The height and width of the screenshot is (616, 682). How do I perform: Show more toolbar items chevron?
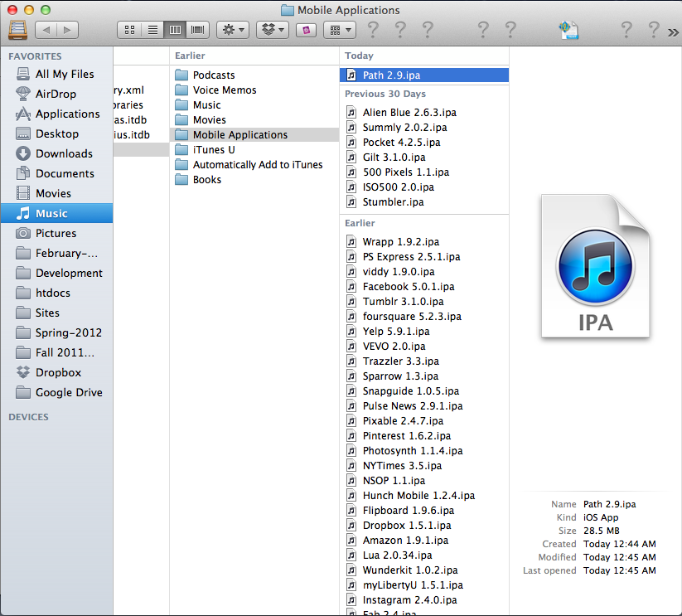click(673, 32)
